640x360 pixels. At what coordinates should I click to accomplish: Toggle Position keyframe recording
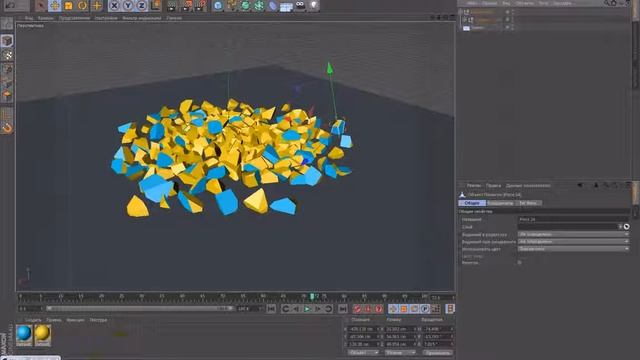coord(393,309)
